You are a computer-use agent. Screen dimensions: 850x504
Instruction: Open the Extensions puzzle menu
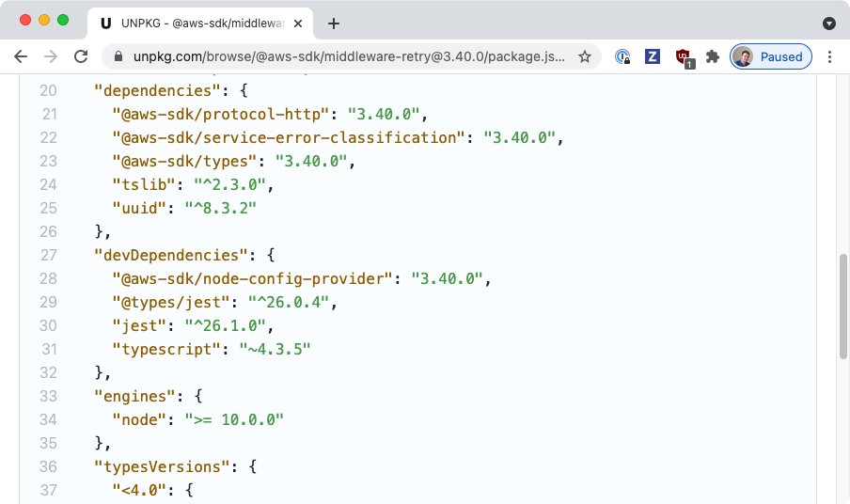(713, 56)
